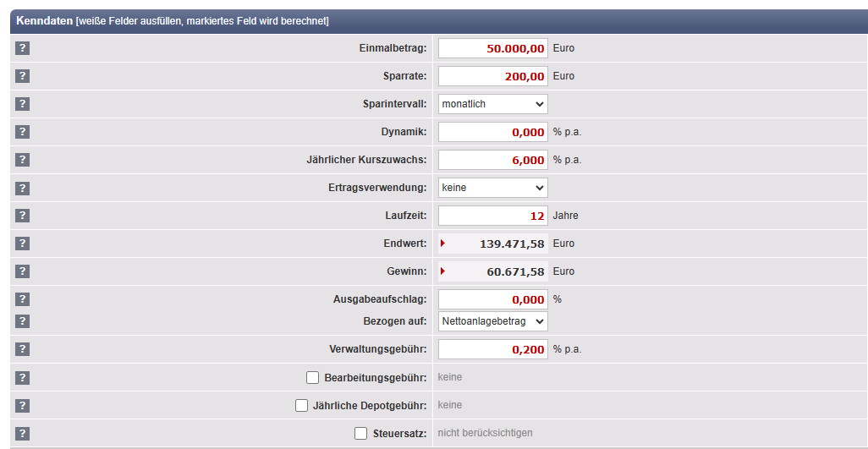Click the help icon for Laufzeit
The image size is (868, 449).
click(22, 216)
